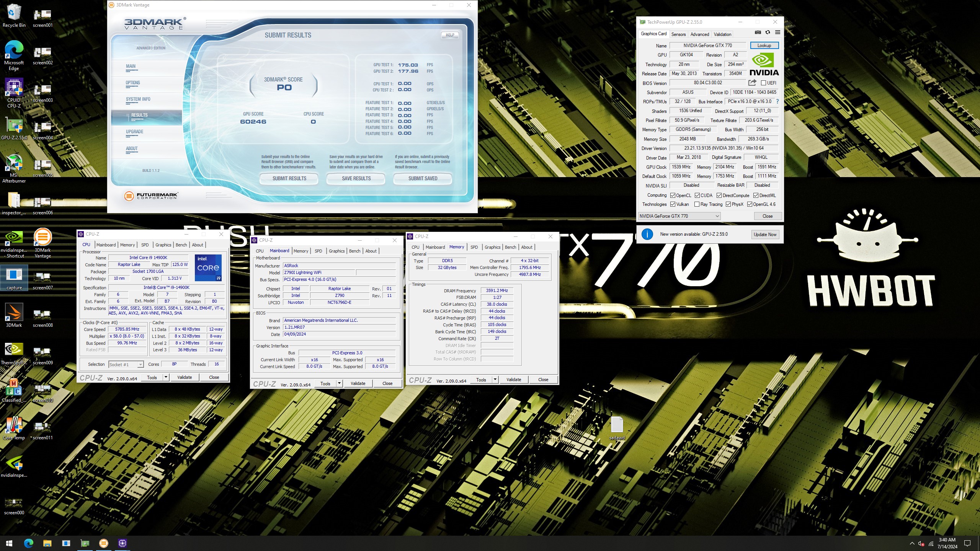Open GPU-Z.2.55.0 desktop icon
This screenshot has width=980, height=551.
coord(14,128)
